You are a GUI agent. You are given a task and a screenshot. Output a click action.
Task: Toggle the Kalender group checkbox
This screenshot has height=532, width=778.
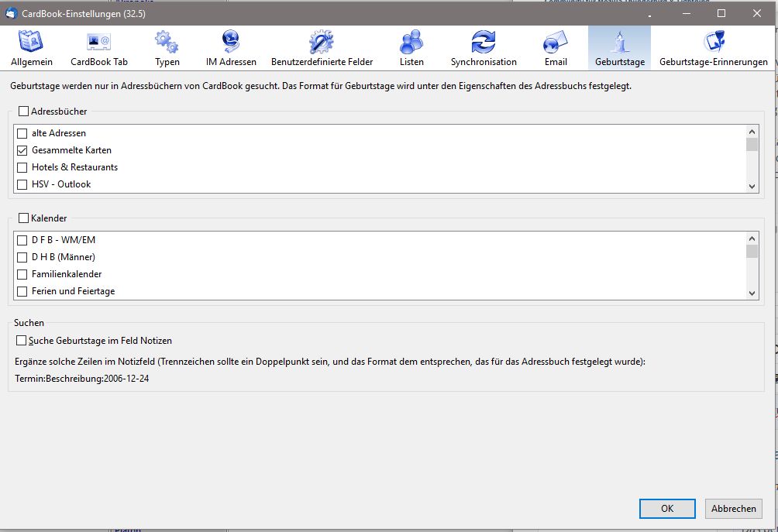click(x=23, y=218)
